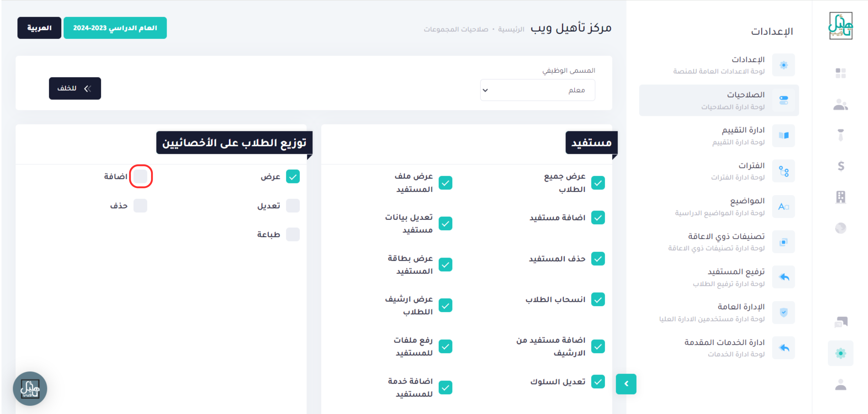Viewport: 868px width, 414px height.
Task: Open the ادارة الخدمات المقدمة menu item
Action: click(x=719, y=348)
